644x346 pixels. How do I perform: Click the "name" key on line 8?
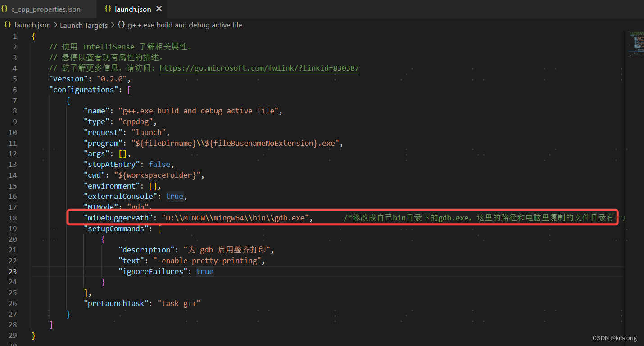coord(97,111)
